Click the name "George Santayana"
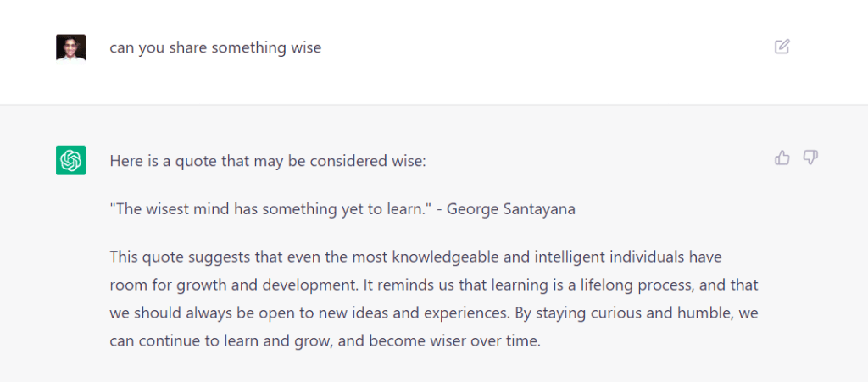 click(x=511, y=208)
